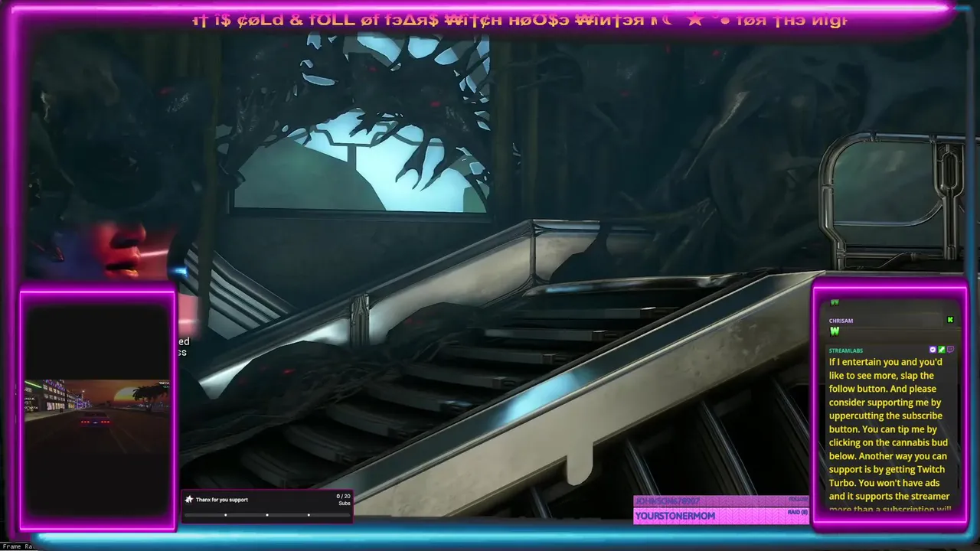This screenshot has height=551, width=980.
Task: Click the green W emote under CHRISAM
Action: click(835, 331)
